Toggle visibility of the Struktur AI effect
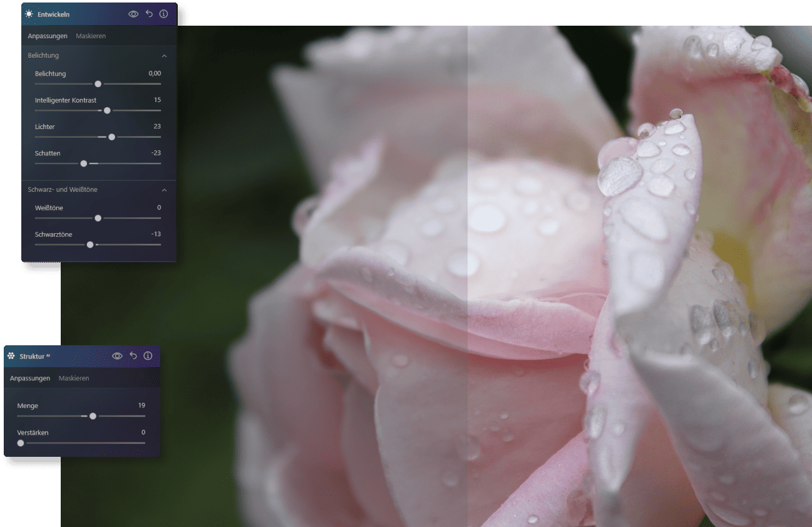The width and height of the screenshot is (812, 527). coord(118,355)
